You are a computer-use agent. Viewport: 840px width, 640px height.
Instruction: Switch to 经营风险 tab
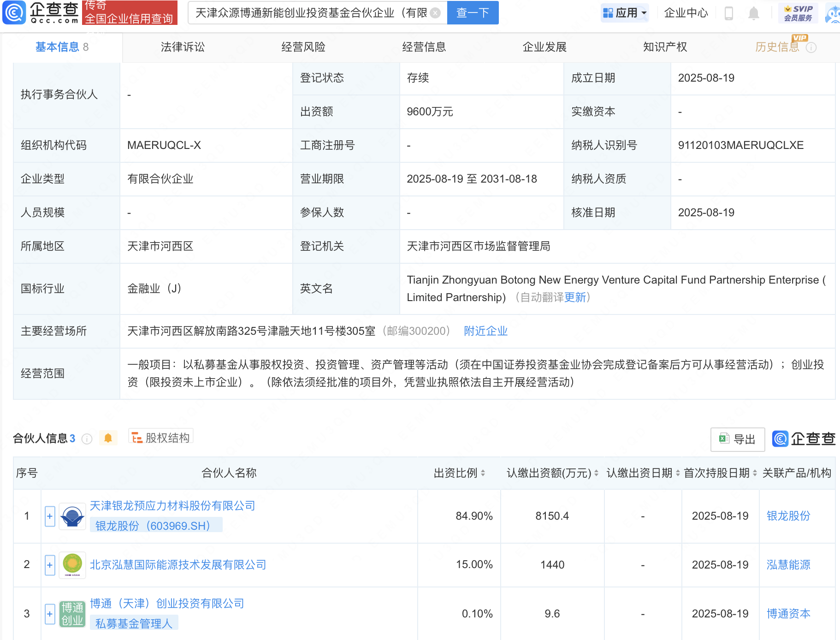(x=303, y=47)
